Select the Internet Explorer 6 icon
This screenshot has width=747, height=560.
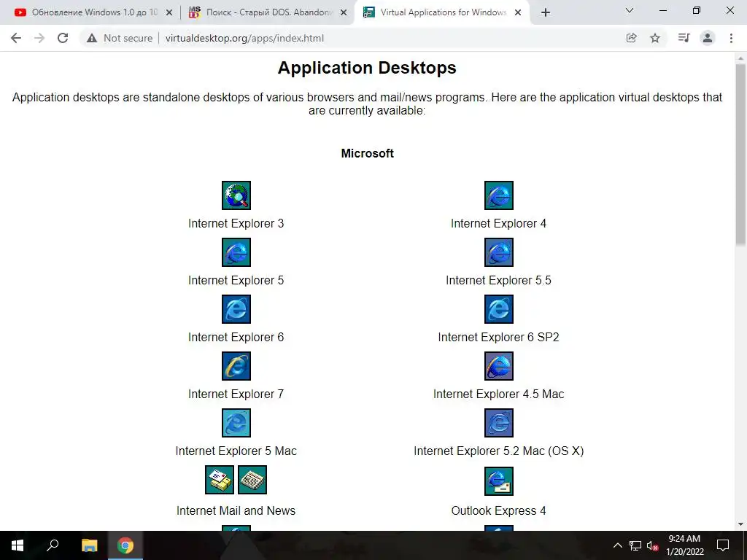236,309
